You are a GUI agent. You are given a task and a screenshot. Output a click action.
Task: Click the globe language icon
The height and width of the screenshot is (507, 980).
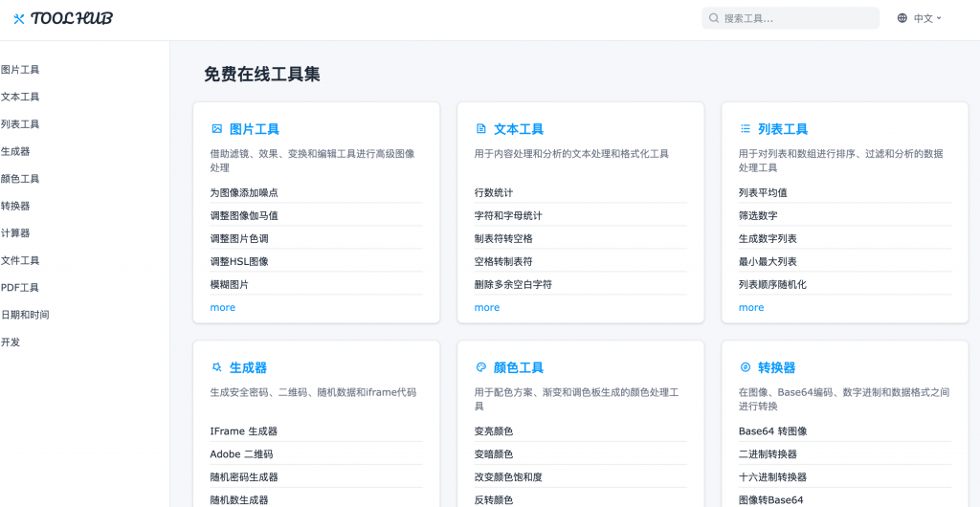902,18
